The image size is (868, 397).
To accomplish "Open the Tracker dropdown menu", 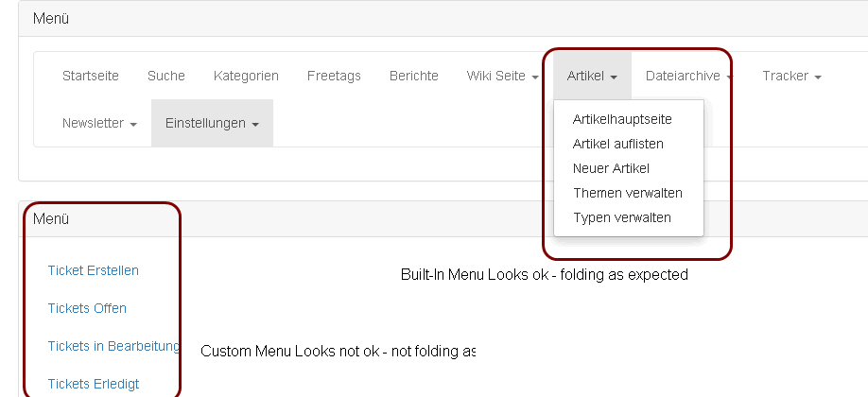I will coord(791,76).
